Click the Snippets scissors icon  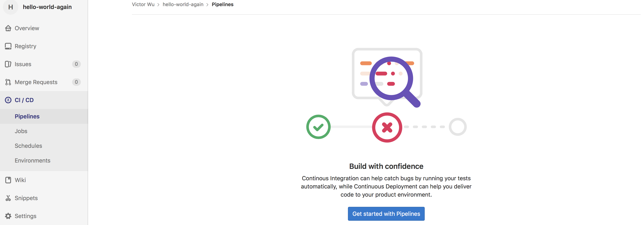pyautogui.click(x=8, y=198)
